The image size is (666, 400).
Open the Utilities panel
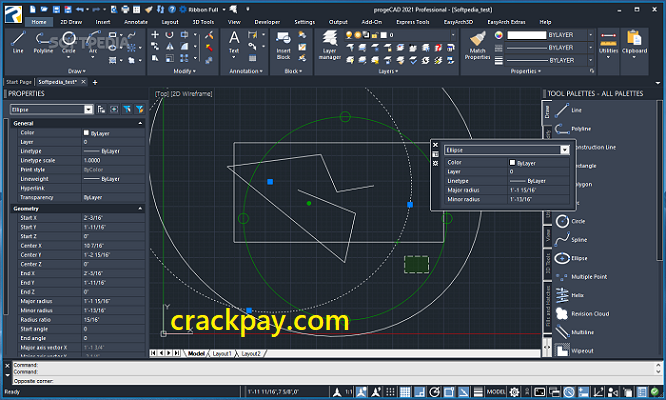(608, 43)
